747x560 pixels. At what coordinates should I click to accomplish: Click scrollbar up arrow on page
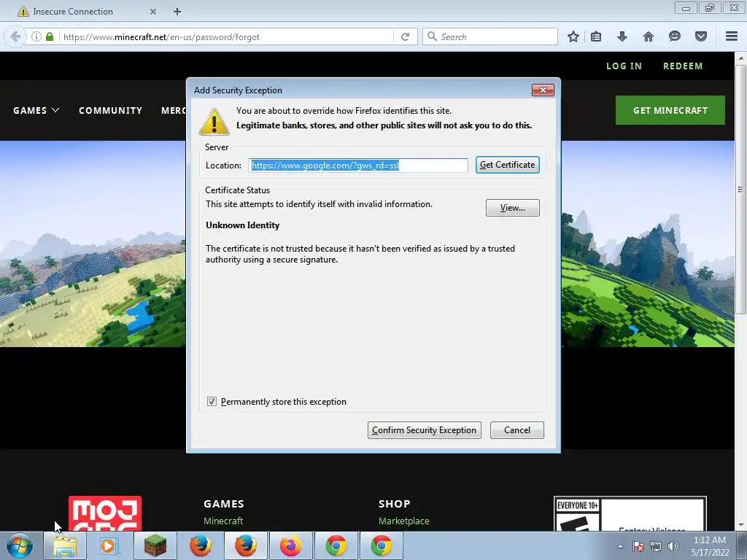click(x=740, y=58)
